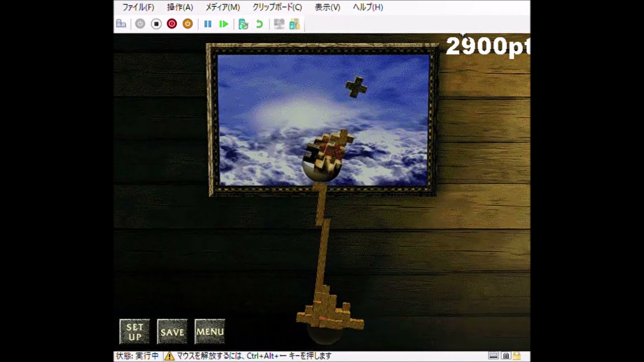Revert the VM with the green undo icon
644x362 pixels.
pos(259,23)
